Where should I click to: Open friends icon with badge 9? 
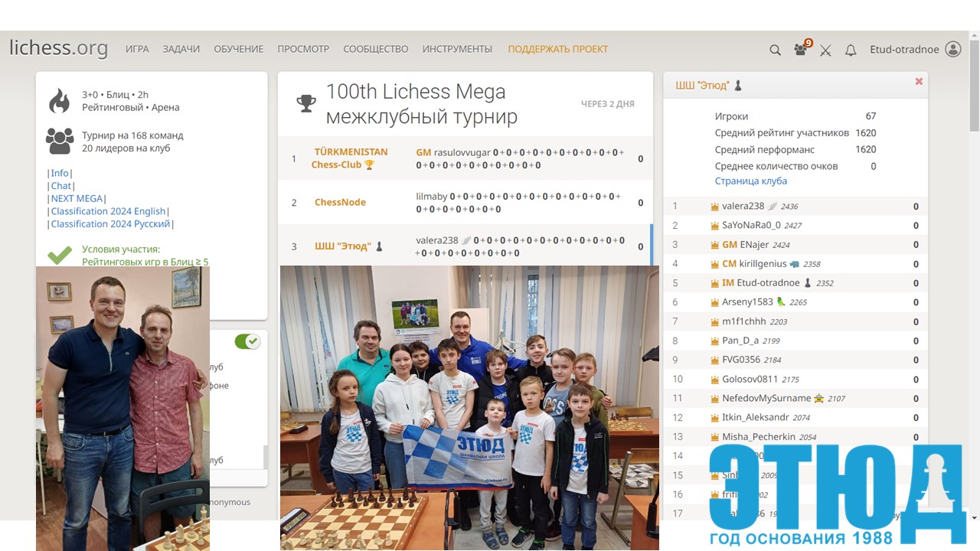802,48
